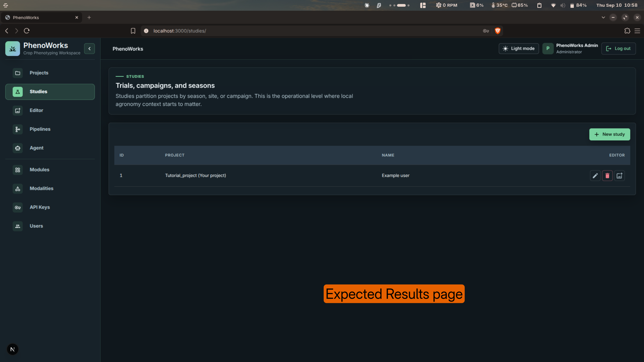Go to the Pipelines page
644x362 pixels.
50,129
